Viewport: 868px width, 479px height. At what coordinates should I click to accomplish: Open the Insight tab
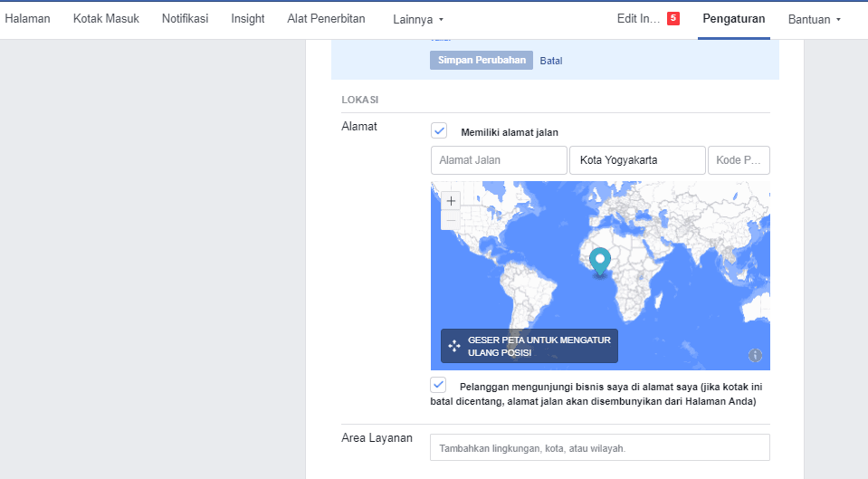pos(248,19)
